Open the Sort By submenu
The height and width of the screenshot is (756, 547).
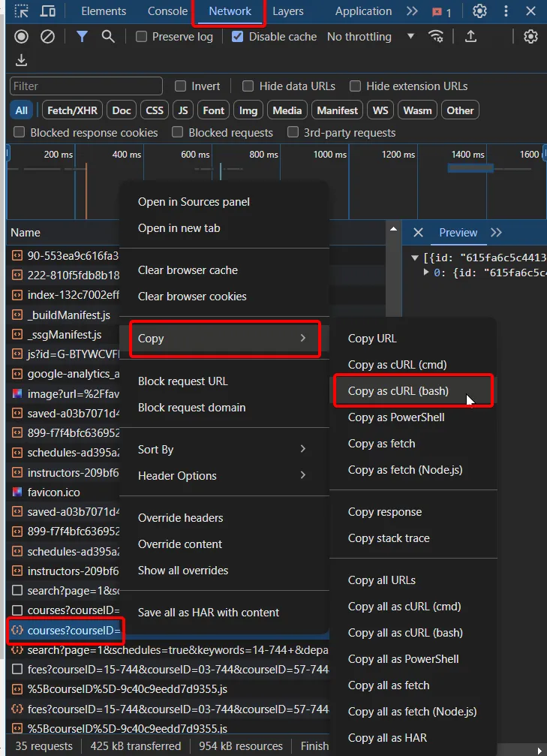coord(224,450)
